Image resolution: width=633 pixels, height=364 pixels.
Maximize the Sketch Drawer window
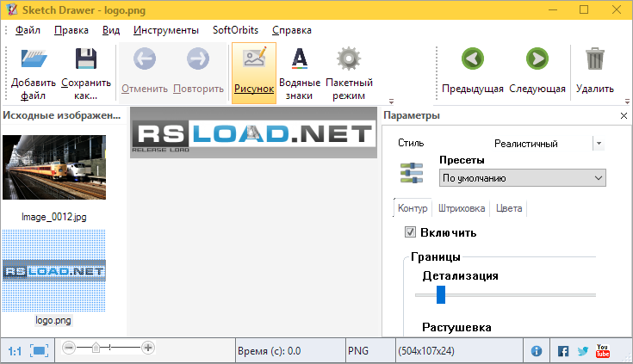point(584,9)
